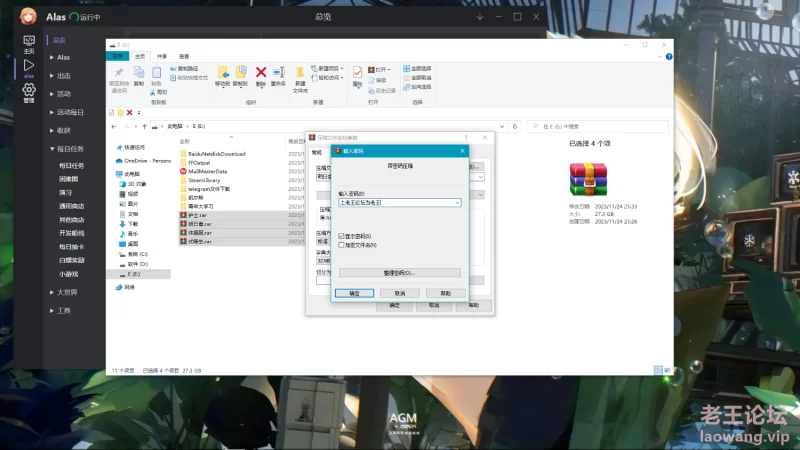The width and height of the screenshot is (800, 450).
Task: Click 帮助 in the password dialog
Action: pyautogui.click(x=446, y=293)
